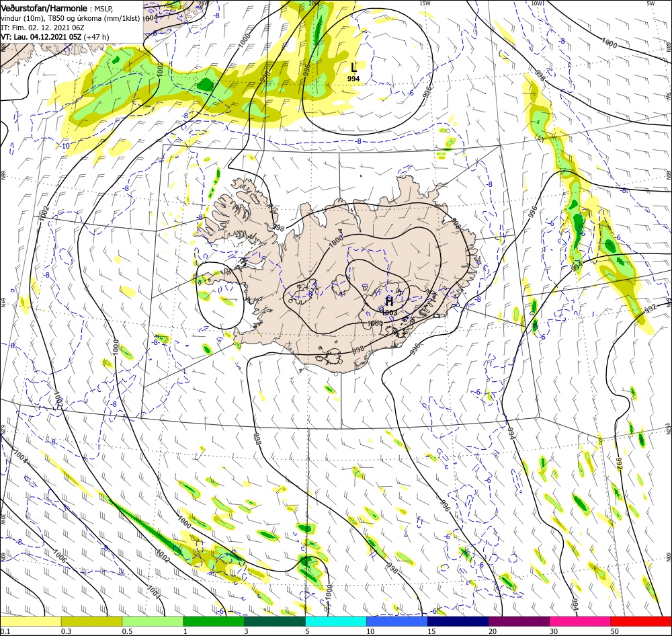Click the 'VT: Lau. 04.12.2021 05Z (+47 h)' line

(x=55, y=37)
